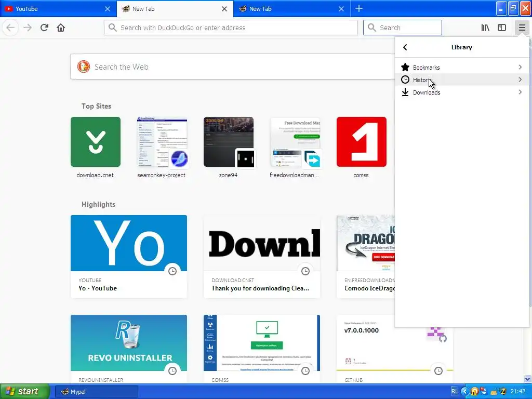This screenshot has height=399, width=532.
Task: Open Downloads in Library panel
Action: point(462,92)
